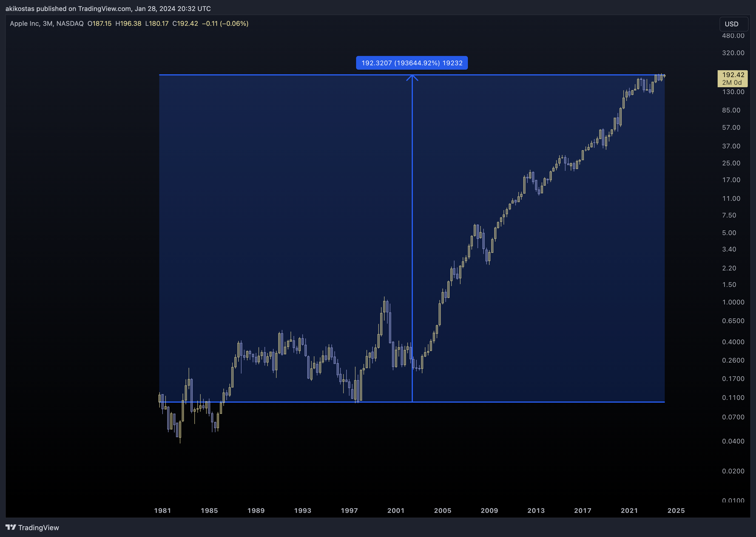This screenshot has height=537, width=756.
Task: Click the published header text by akikostas
Action: click(108, 9)
